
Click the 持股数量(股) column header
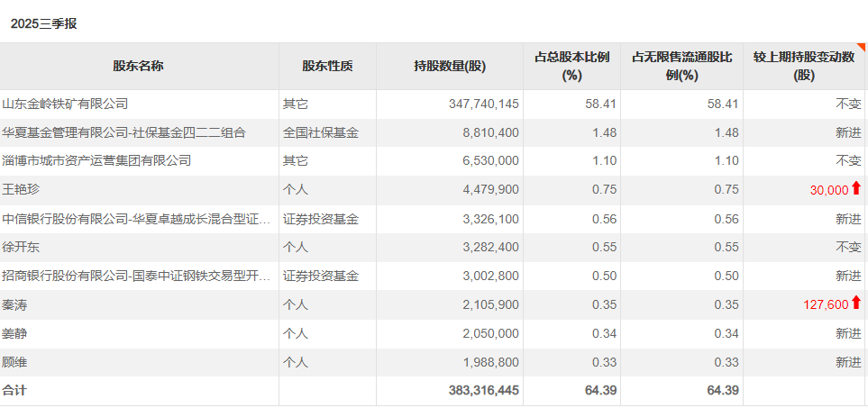450,67
